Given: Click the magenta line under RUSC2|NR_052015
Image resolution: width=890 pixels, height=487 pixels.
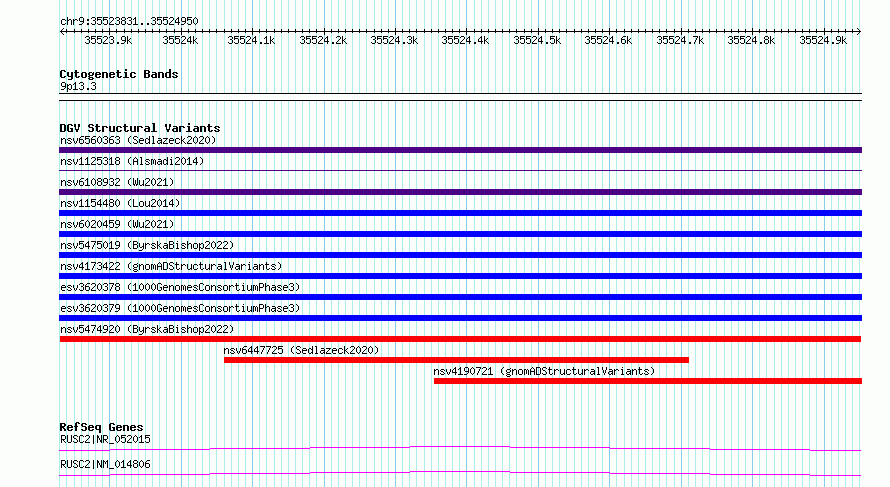Looking at the screenshot, I should 460,448.
